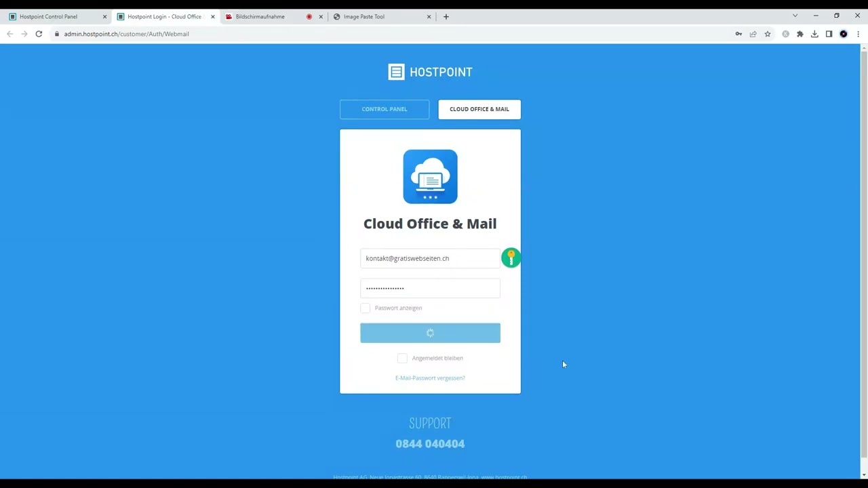Open the browser downloads icon
The image size is (868, 488).
[814, 34]
